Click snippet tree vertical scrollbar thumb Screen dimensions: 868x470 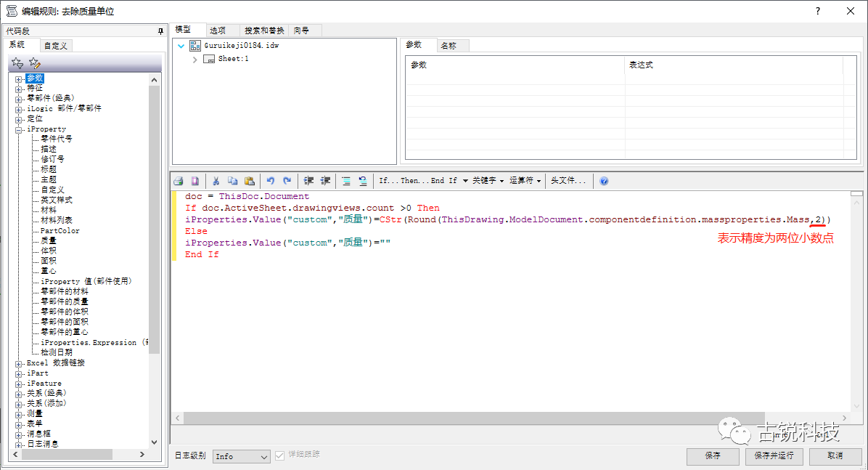coord(155,219)
